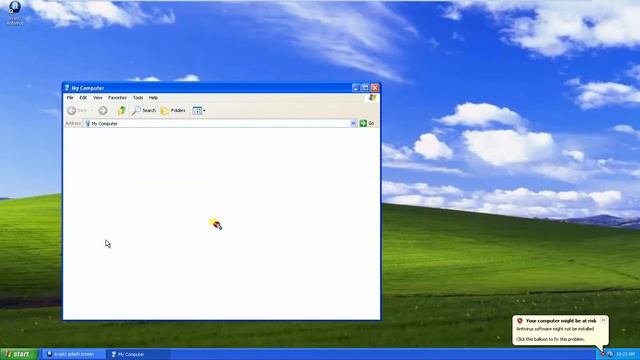
Task: Expand the Address bar dropdown arrow
Action: tap(353, 123)
